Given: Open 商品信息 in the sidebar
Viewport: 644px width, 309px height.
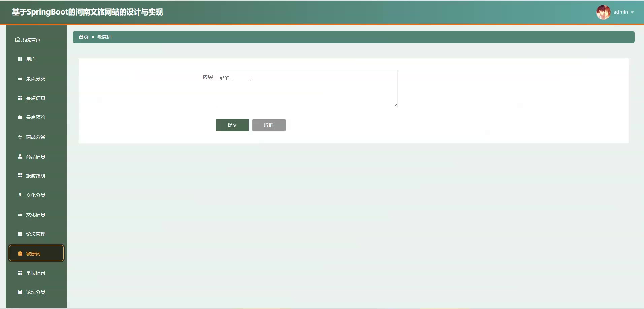Looking at the screenshot, I should tap(36, 156).
